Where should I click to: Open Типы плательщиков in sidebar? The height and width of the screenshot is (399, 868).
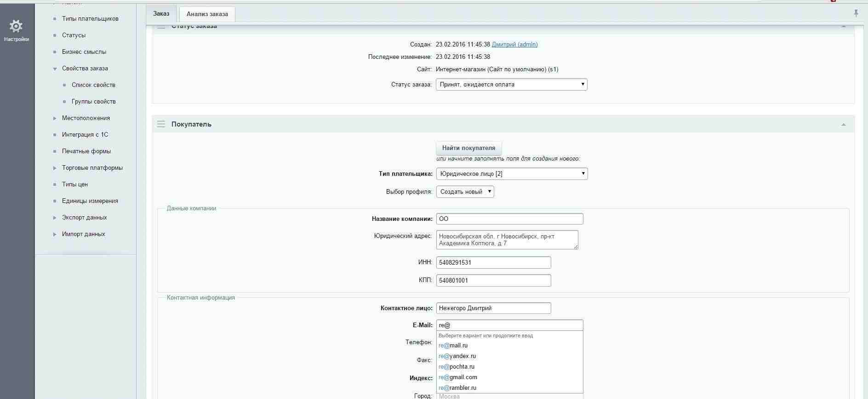(90, 19)
